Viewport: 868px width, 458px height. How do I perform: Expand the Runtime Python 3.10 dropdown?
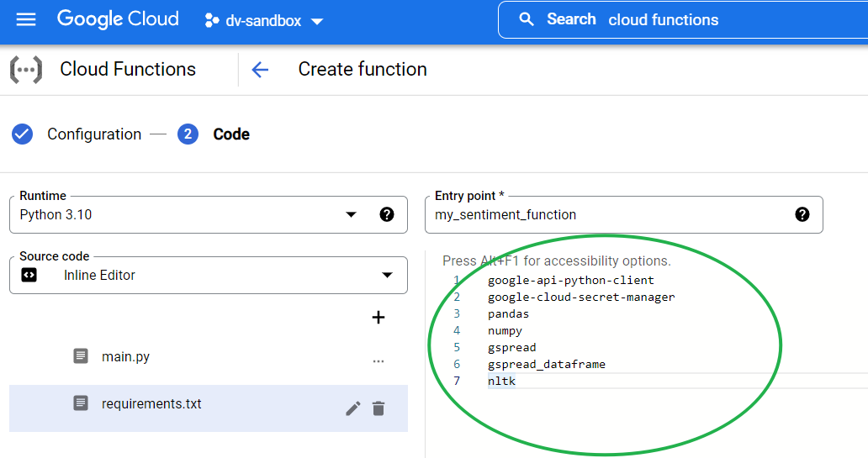(351, 215)
